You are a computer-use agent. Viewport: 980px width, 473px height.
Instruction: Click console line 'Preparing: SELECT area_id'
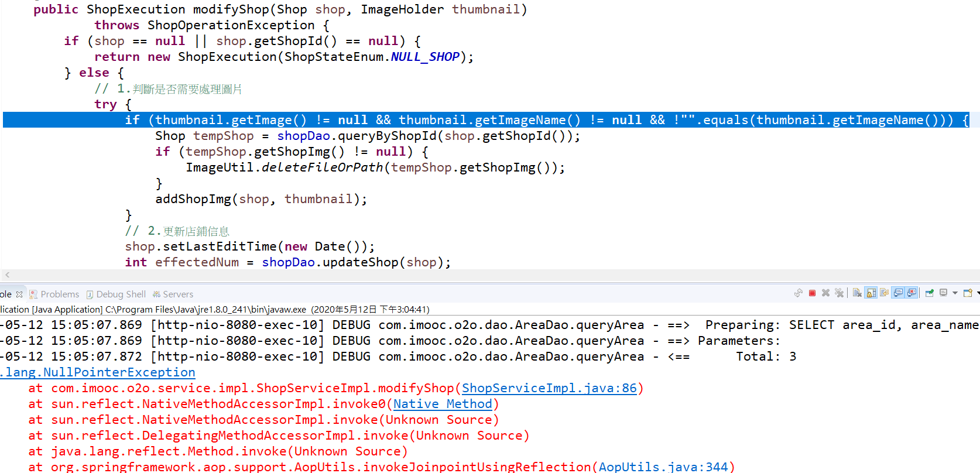tap(489, 325)
